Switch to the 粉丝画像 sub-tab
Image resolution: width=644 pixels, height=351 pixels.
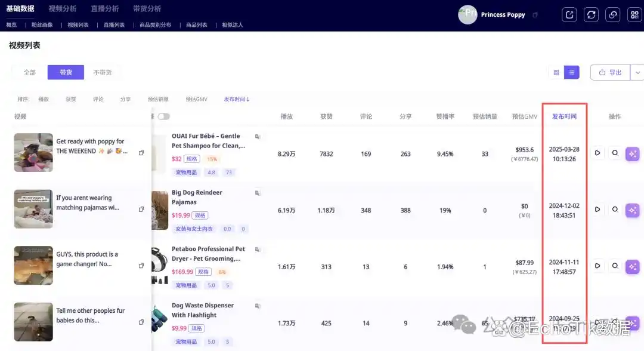pyautogui.click(x=42, y=25)
